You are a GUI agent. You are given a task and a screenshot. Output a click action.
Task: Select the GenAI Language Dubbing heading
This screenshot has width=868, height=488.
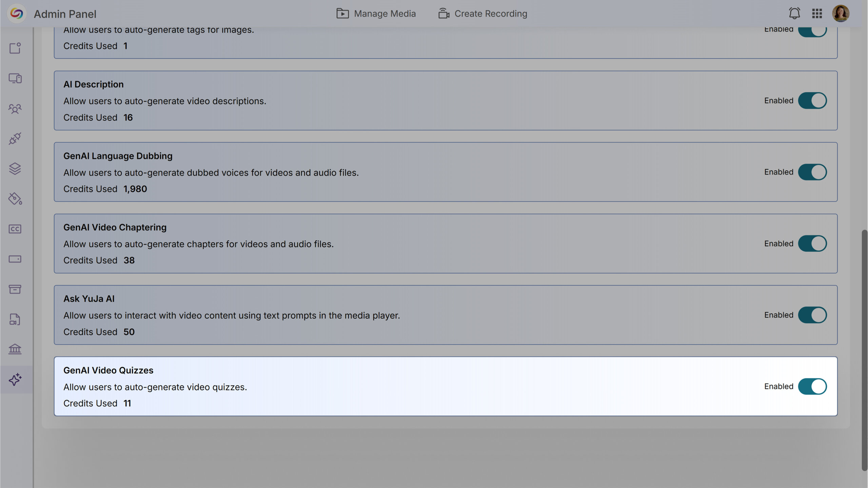point(118,156)
